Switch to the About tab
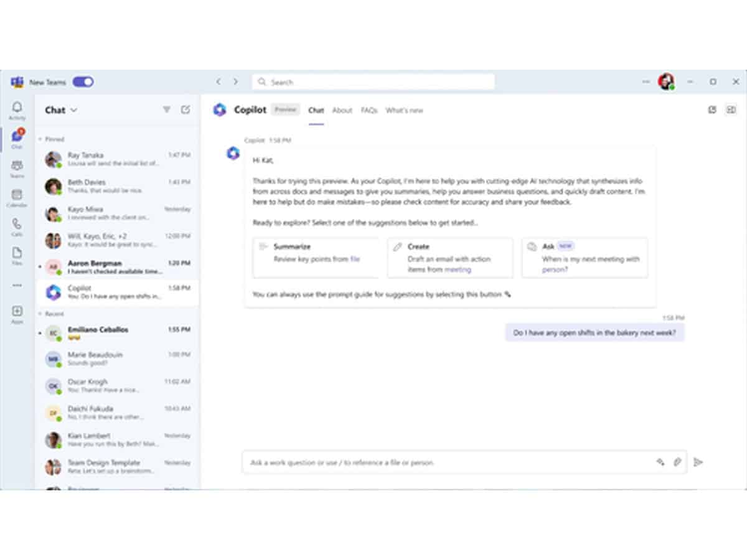 [342, 110]
